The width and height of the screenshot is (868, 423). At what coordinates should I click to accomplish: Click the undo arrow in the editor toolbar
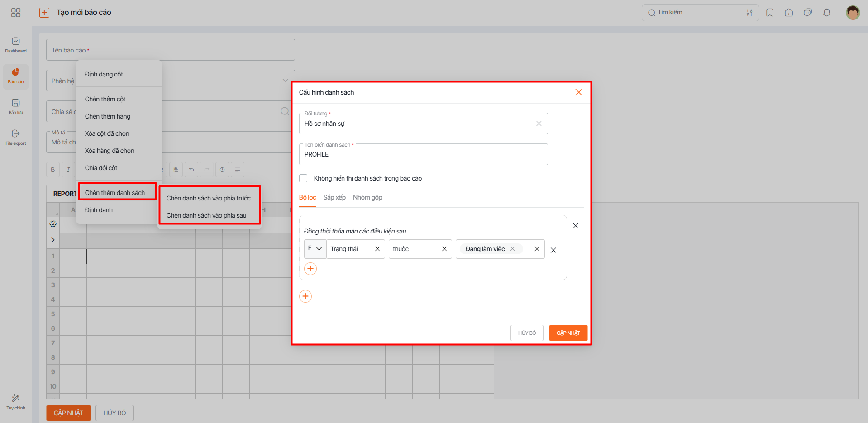point(191,169)
